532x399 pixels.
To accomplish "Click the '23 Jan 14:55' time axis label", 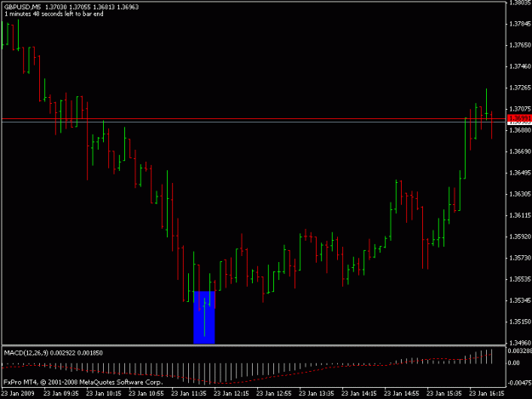I will coord(402,394).
